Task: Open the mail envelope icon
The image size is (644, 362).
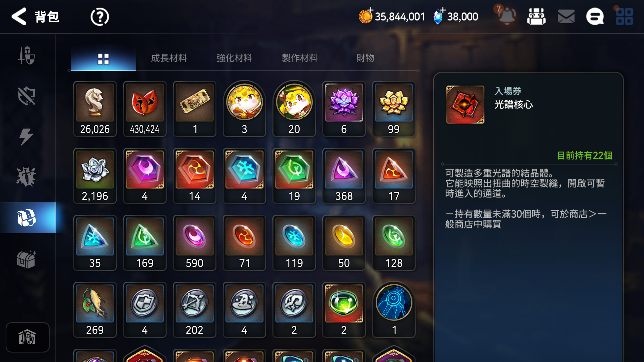Action: point(566,17)
